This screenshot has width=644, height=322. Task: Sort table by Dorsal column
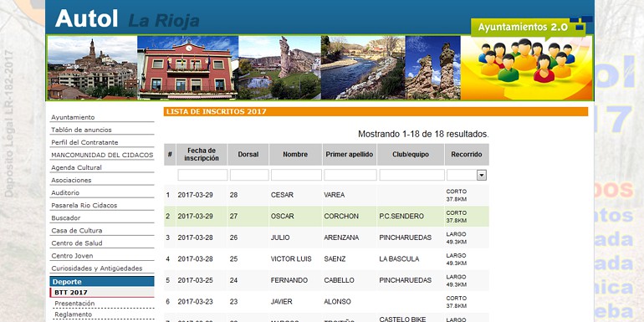pyautogui.click(x=248, y=155)
